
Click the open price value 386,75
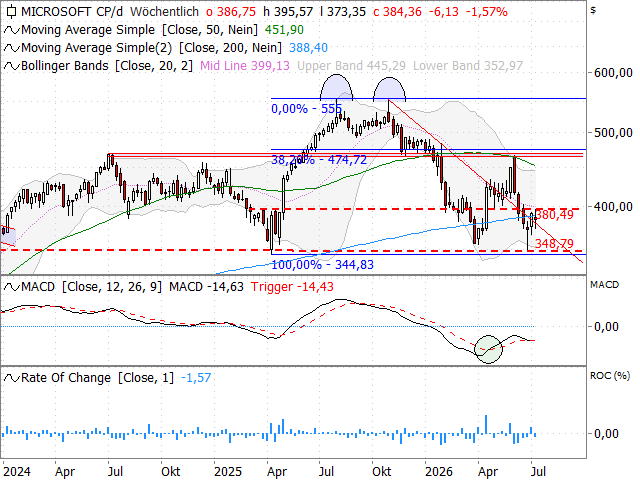236,11
